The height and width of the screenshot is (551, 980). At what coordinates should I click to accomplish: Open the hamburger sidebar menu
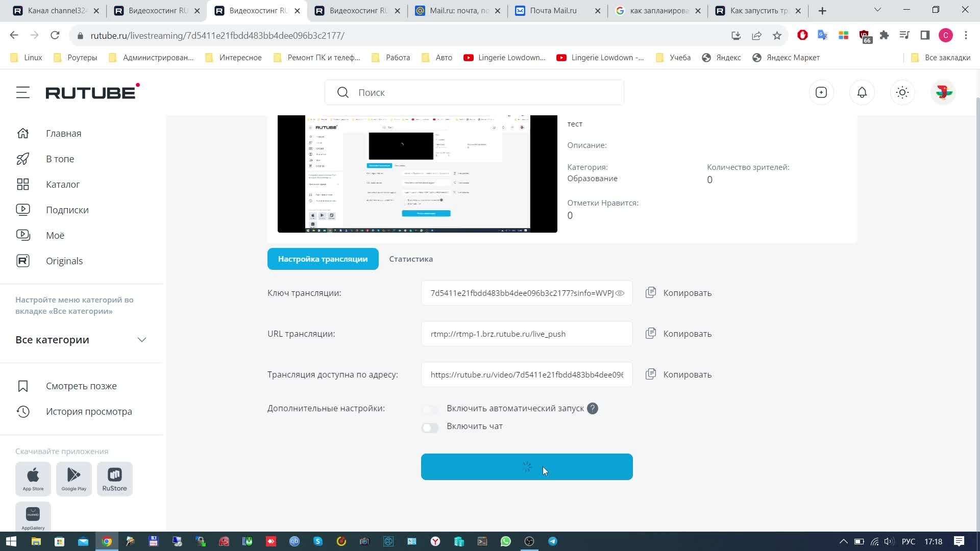pyautogui.click(x=22, y=92)
